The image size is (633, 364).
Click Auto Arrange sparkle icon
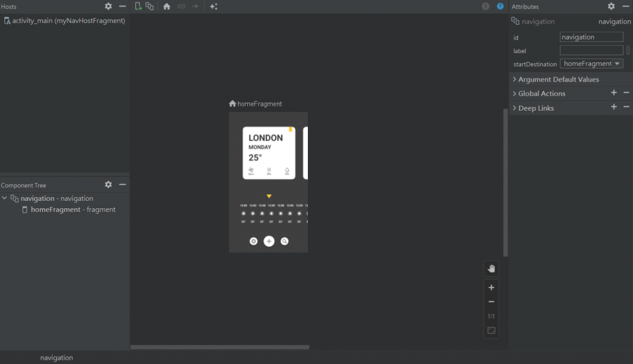click(213, 6)
